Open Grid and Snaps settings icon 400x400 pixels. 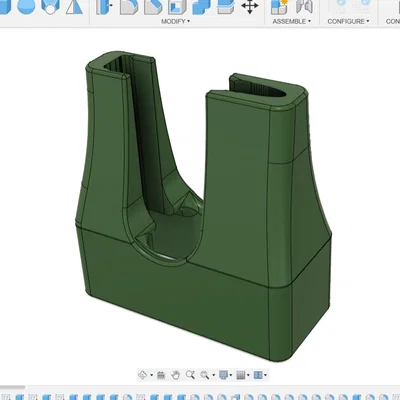pyautogui.click(x=241, y=375)
